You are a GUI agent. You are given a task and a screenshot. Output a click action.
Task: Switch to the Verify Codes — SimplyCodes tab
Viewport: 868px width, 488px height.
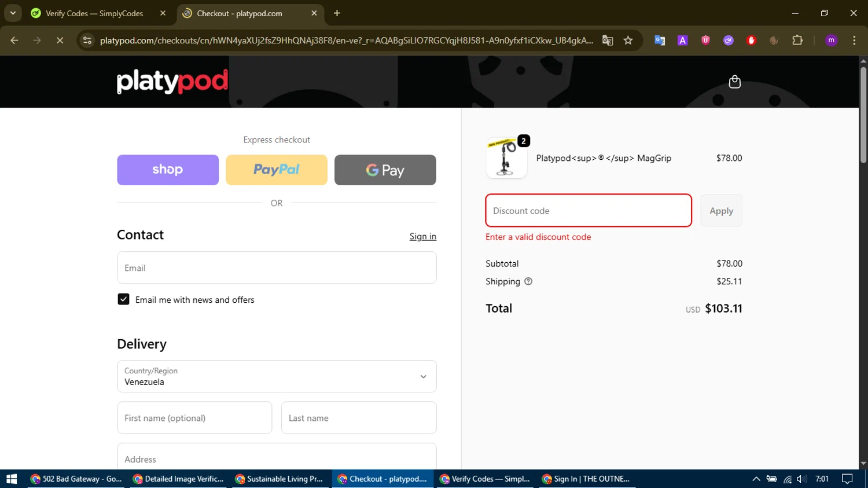[98, 13]
